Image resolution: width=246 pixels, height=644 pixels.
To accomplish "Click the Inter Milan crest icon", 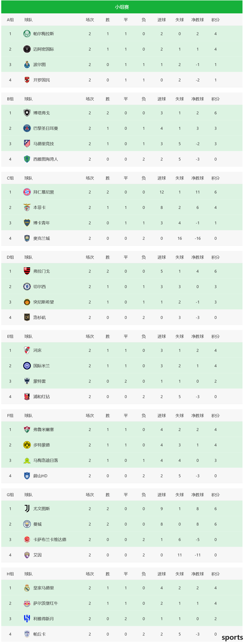I will pyautogui.click(x=27, y=366).
